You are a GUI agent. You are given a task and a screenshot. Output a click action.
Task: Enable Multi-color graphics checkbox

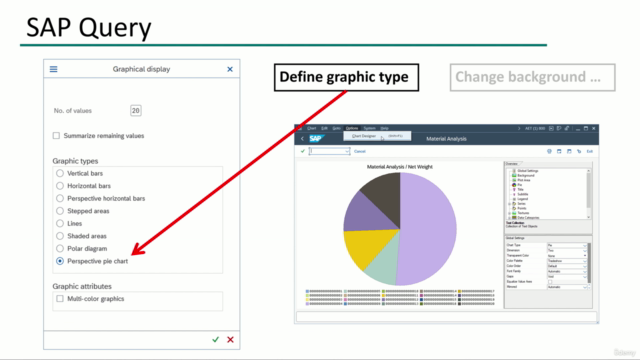click(x=60, y=299)
